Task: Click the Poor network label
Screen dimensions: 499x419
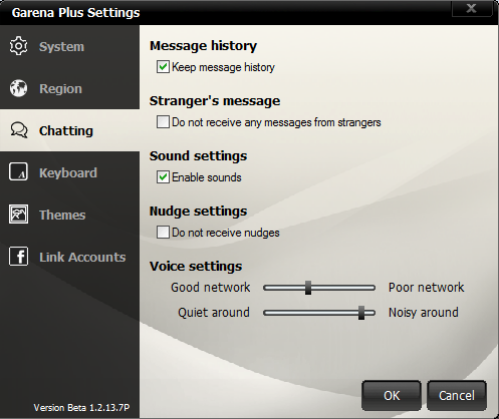Action: click(426, 287)
